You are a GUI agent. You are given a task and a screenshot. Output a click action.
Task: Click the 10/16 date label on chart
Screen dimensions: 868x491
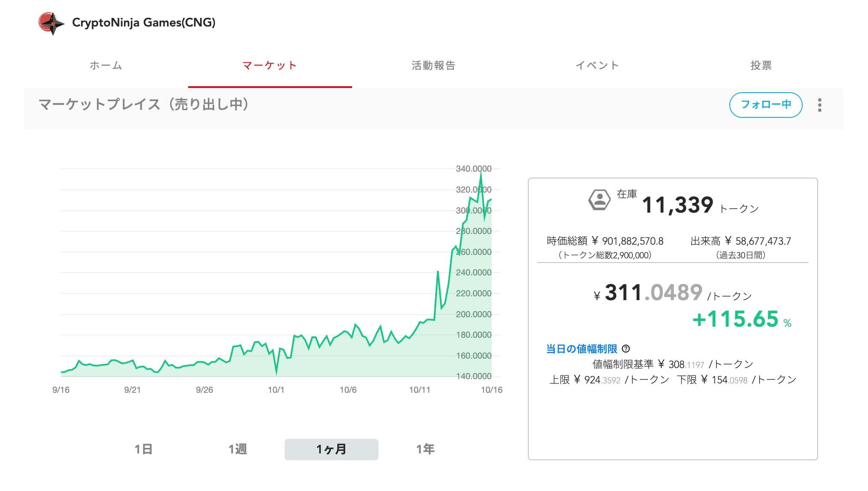pyautogui.click(x=492, y=390)
